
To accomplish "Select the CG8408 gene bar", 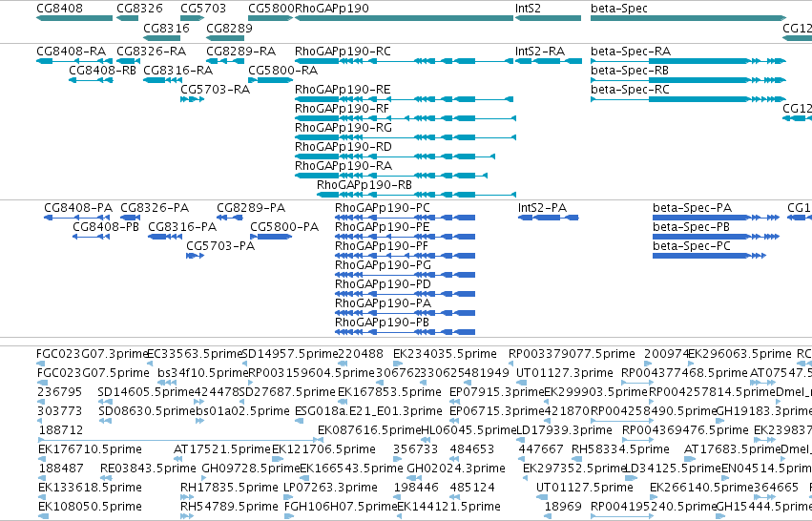I will [74, 18].
